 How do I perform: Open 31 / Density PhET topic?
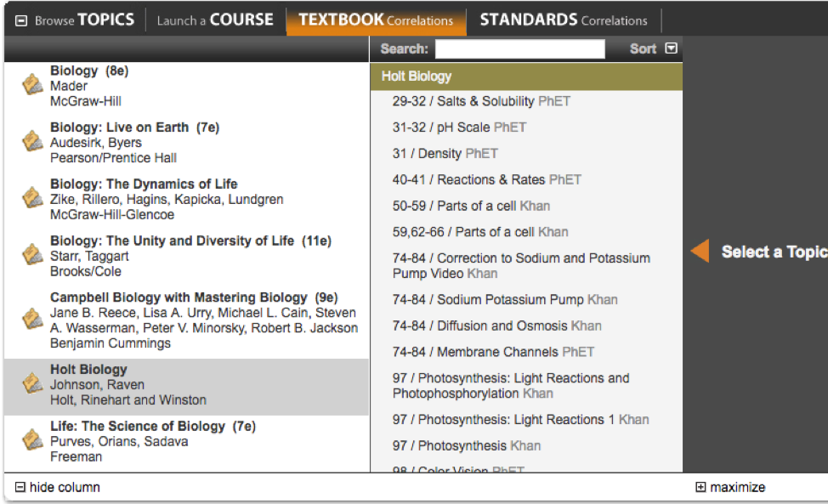pyautogui.click(x=445, y=154)
